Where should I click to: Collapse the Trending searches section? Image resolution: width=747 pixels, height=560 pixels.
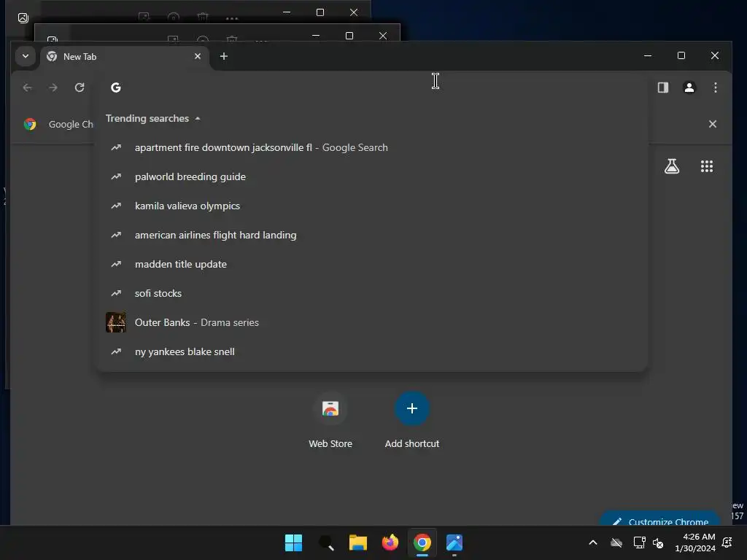click(x=198, y=119)
